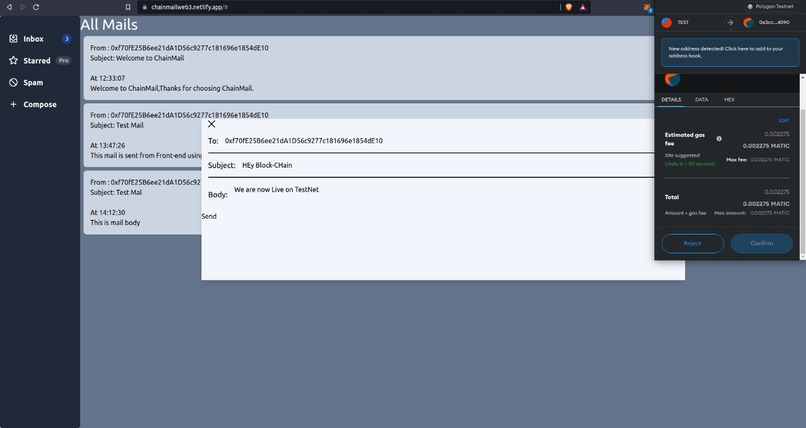Switch to the DETAILS tab in MetaMask
Viewport: 806px width, 428px height.
coord(671,100)
